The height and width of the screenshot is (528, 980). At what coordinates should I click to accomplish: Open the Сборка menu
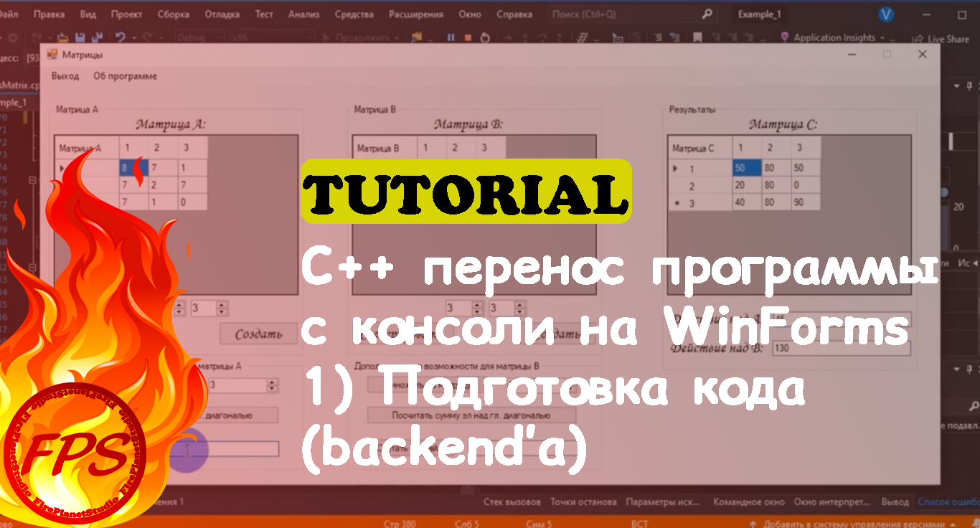coord(173,14)
